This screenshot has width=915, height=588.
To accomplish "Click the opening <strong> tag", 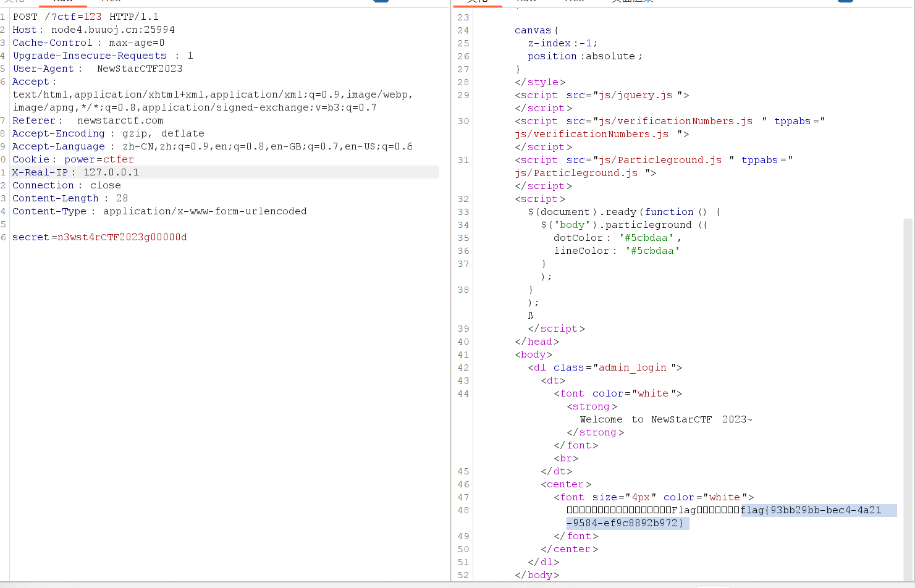I will tap(592, 406).
